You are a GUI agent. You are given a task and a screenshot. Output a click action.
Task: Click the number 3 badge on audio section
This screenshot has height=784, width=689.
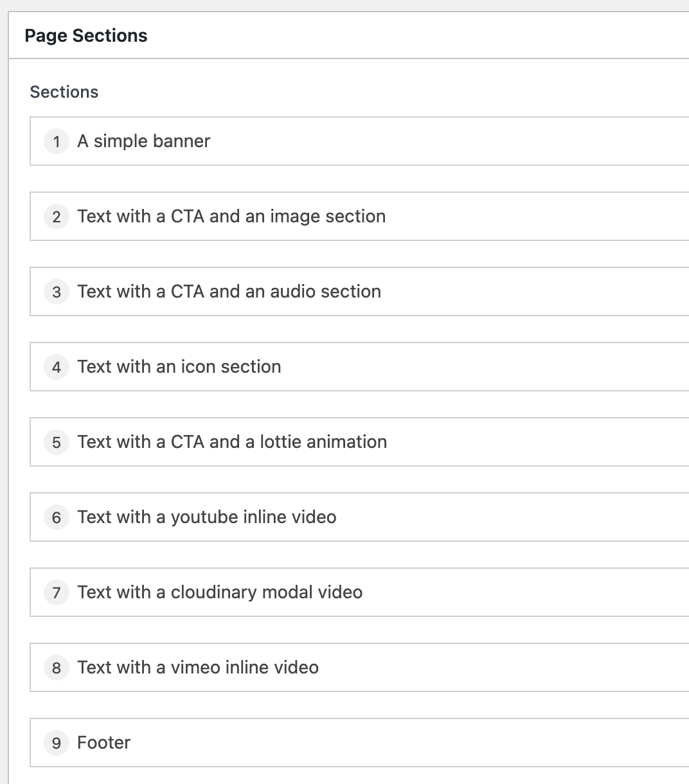[x=57, y=292]
